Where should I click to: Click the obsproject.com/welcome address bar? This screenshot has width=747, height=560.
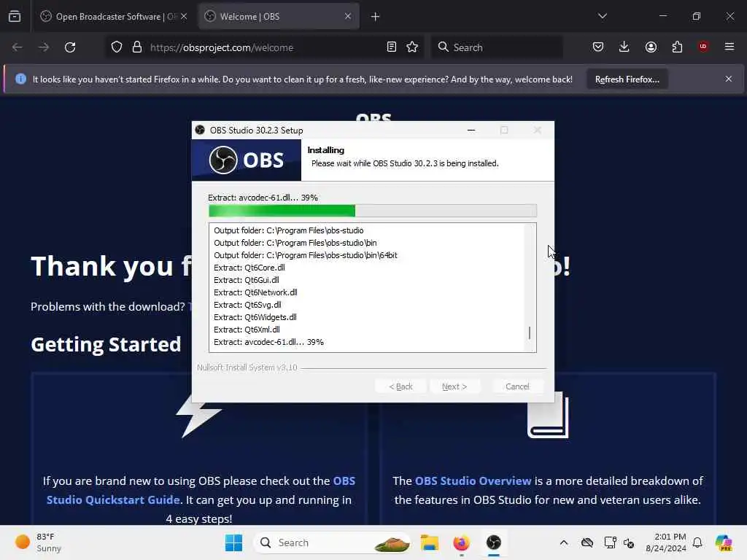(x=264, y=47)
